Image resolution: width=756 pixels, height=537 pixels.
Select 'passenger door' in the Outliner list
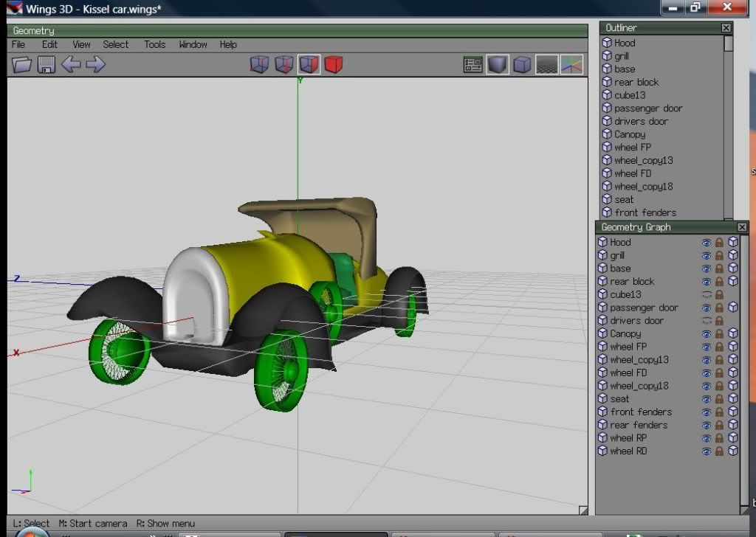647,108
